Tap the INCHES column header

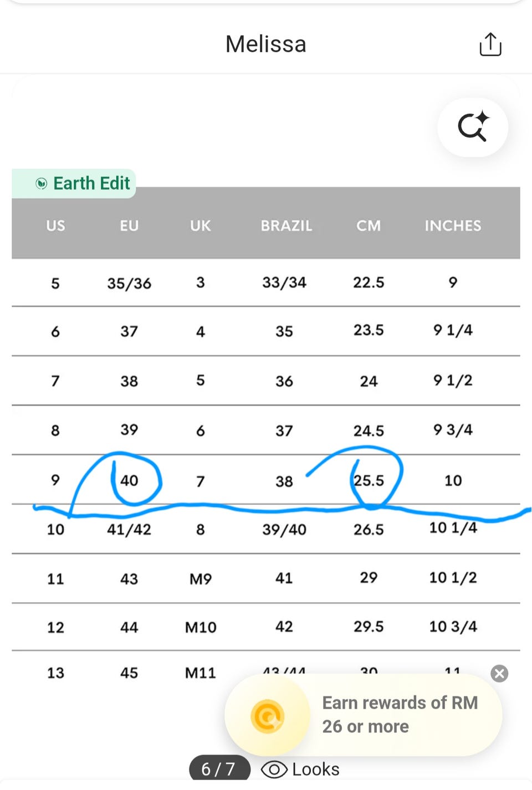(453, 225)
